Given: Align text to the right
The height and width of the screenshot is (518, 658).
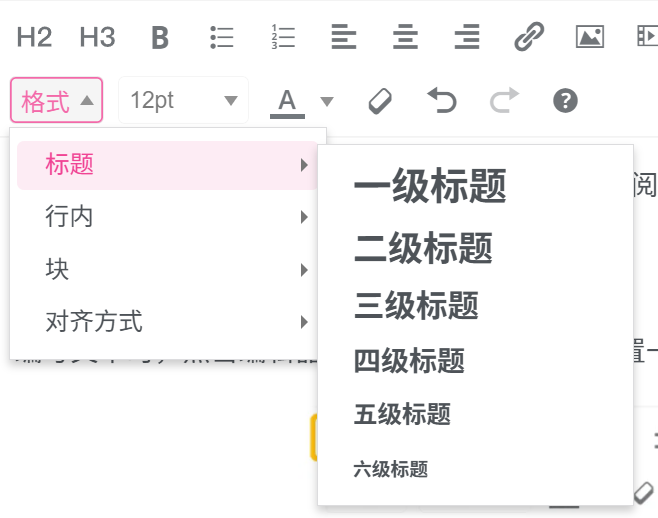Looking at the screenshot, I should click(x=466, y=38).
